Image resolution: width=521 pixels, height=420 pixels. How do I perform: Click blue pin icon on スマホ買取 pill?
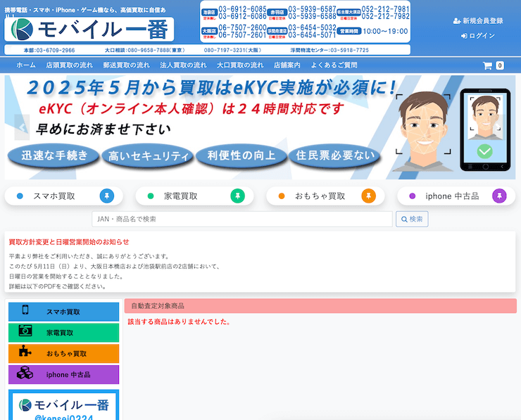pos(107,196)
